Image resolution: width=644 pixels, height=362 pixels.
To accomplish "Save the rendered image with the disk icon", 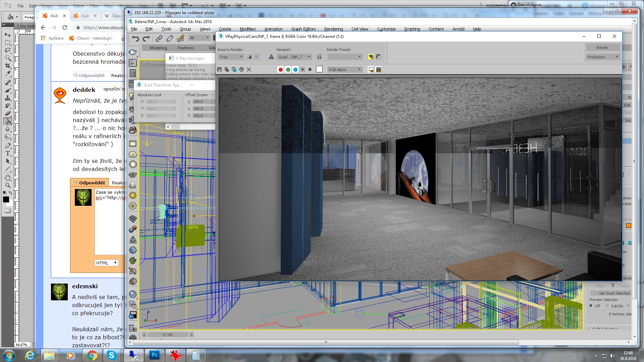I will [219, 69].
